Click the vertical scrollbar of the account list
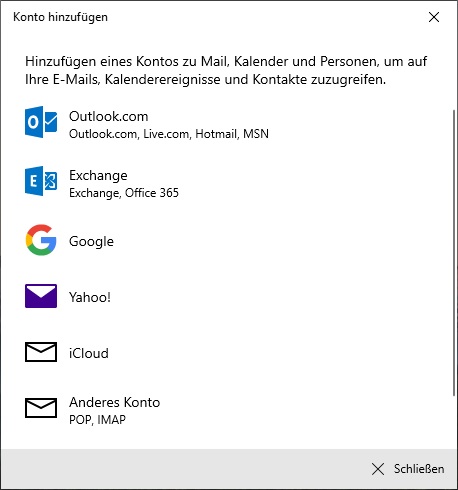Image resolution: width=458 pixels, height=490 pixels. click(454, 253)
